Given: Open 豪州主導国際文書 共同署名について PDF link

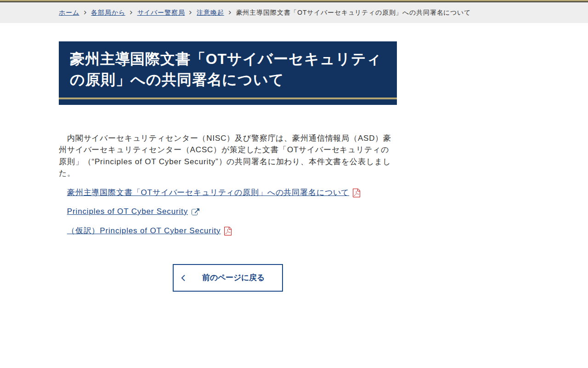Looking at the screenshot, I should pyautogui.click(x=208, y=193).
